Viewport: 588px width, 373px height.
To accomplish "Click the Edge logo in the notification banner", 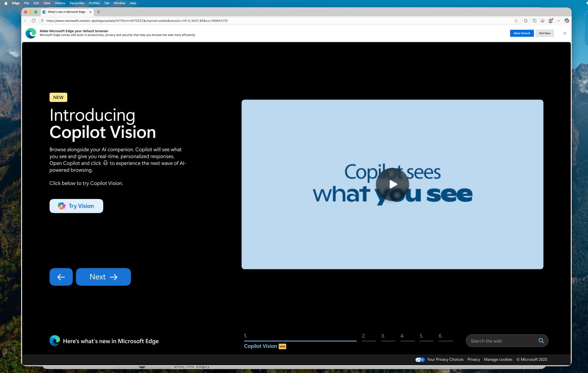I will tap(31, 33).
